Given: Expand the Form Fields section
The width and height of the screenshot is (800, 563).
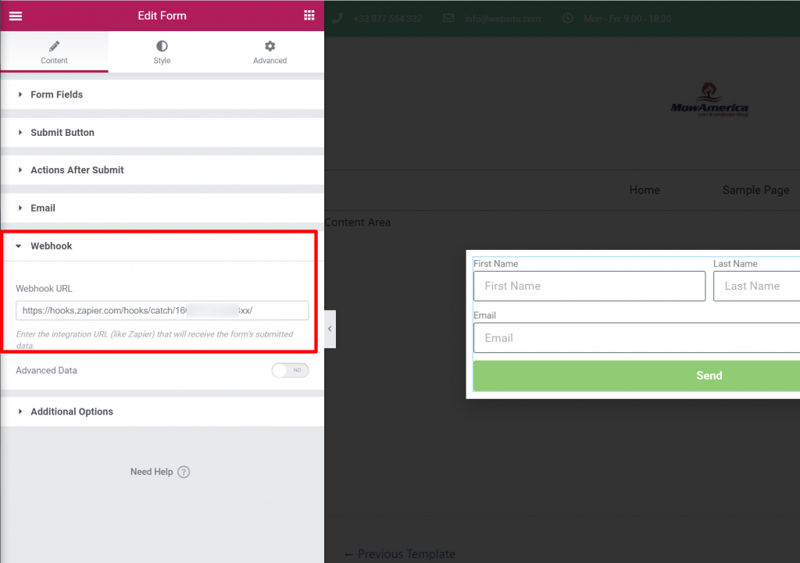Looking at the screenshot, I should point(162,94).
